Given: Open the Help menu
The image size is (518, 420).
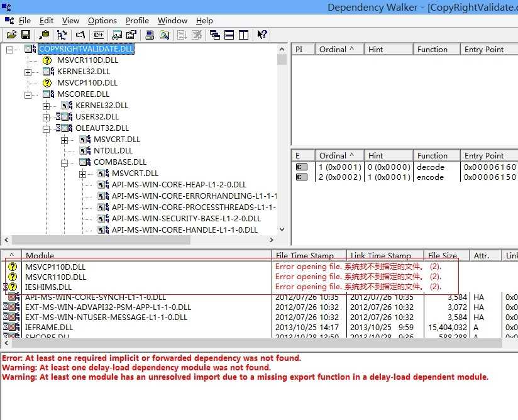Looking at the screenshot, I should tap(204, 21).
